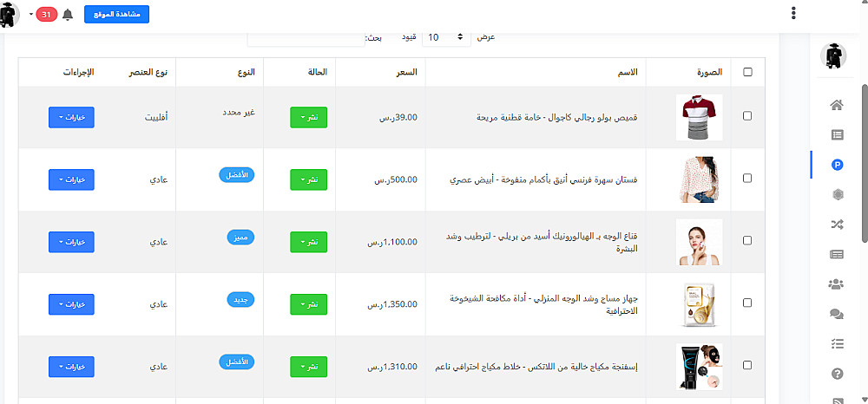Open خيارات options for polo shirt row
Screen dimensions: 868x404
[71, 118]
